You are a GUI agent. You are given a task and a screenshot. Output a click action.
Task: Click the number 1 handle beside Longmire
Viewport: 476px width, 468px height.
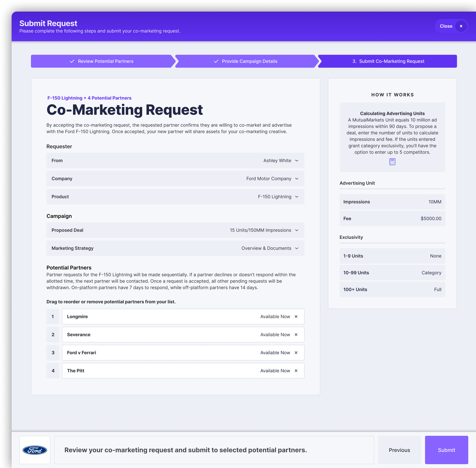click(53, 317)
